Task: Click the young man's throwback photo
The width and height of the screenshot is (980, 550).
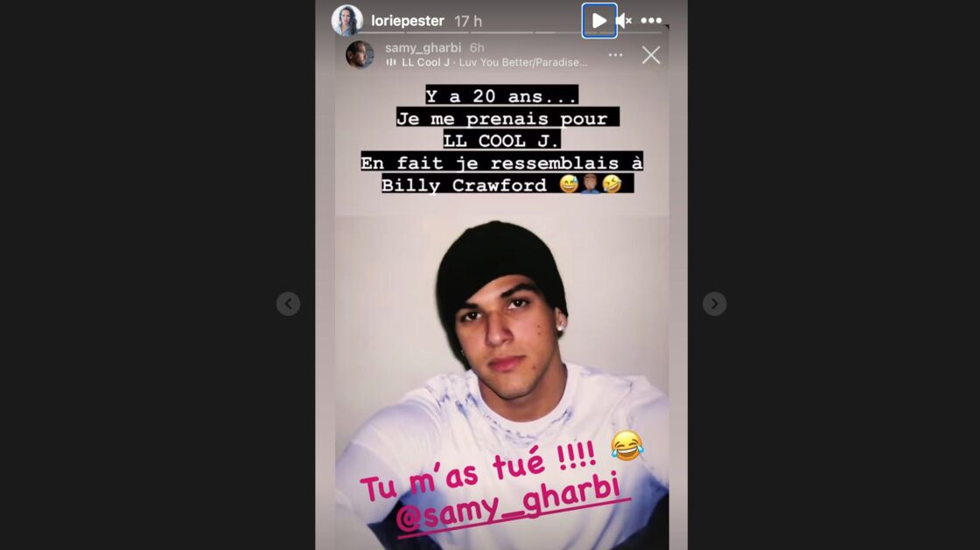Action: (x=502, y=382)
